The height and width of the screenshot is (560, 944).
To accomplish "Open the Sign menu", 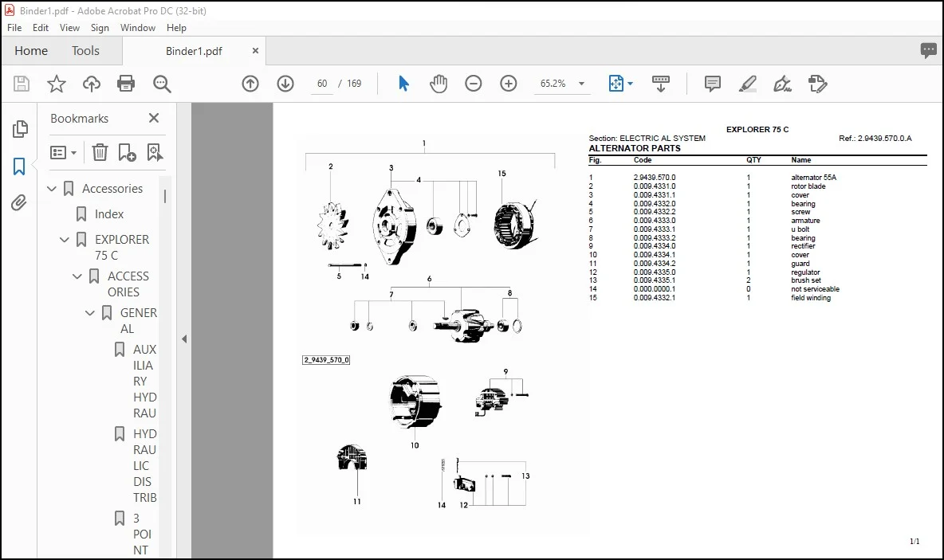I will [x=100, y=28].
